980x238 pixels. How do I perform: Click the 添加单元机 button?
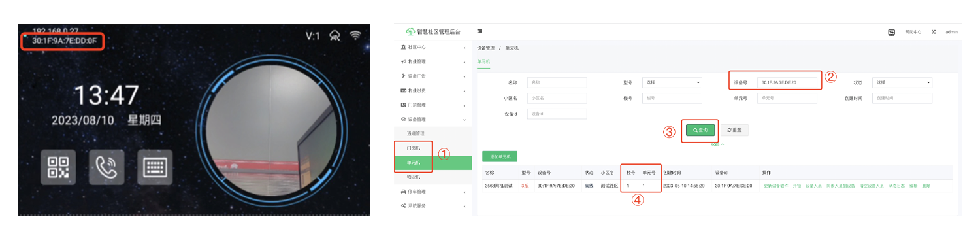point(500,156)
